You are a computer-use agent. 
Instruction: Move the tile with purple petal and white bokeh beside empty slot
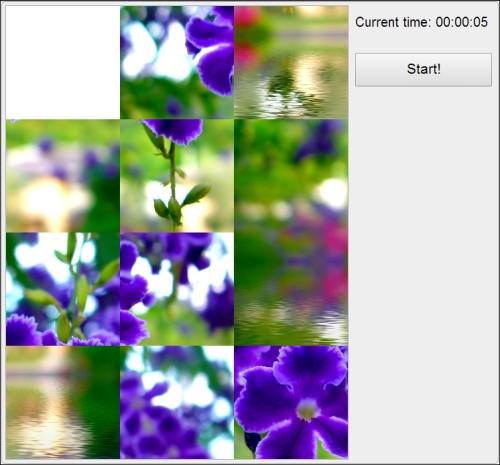point(177,62)
